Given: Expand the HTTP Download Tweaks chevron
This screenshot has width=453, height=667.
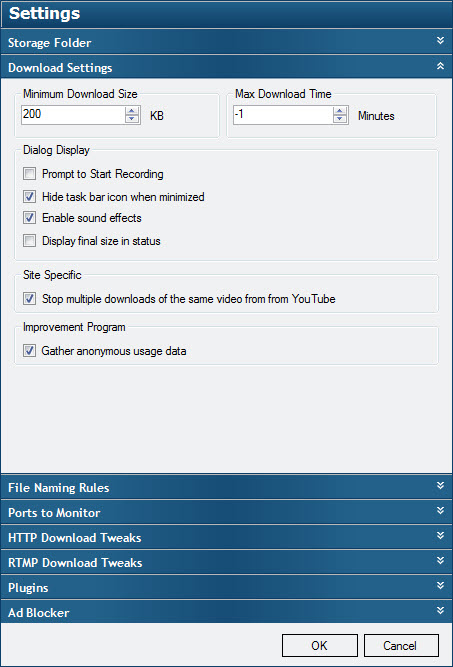Looking at the screenshot, I should [x=440, y=535].
